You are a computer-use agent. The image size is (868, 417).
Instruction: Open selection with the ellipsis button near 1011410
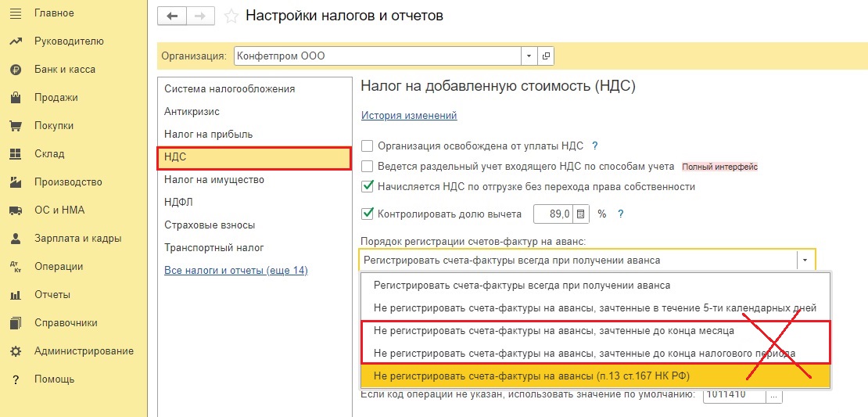(774, 395)
